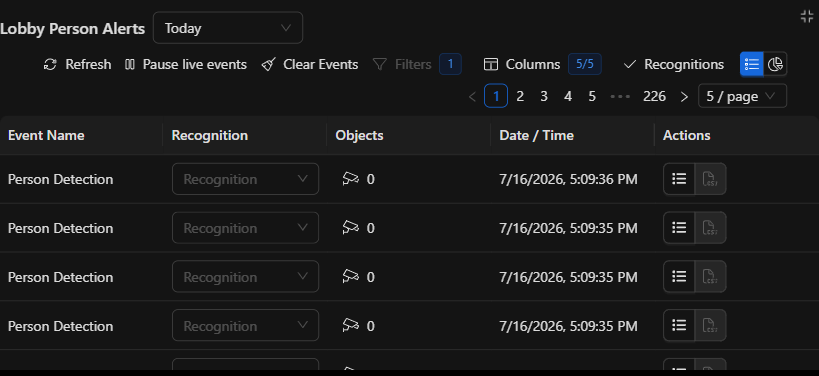Click the 5/5 columns count badge
Screen dimensions: 819x376
pos(584,65)
